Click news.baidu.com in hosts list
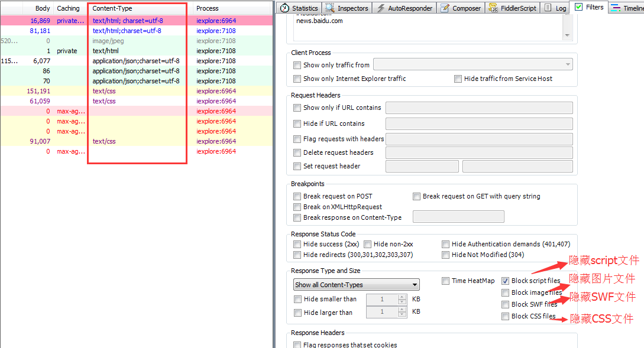Viewport: 644px width, 348px height. pyautogui.click(x=319, y=21)
